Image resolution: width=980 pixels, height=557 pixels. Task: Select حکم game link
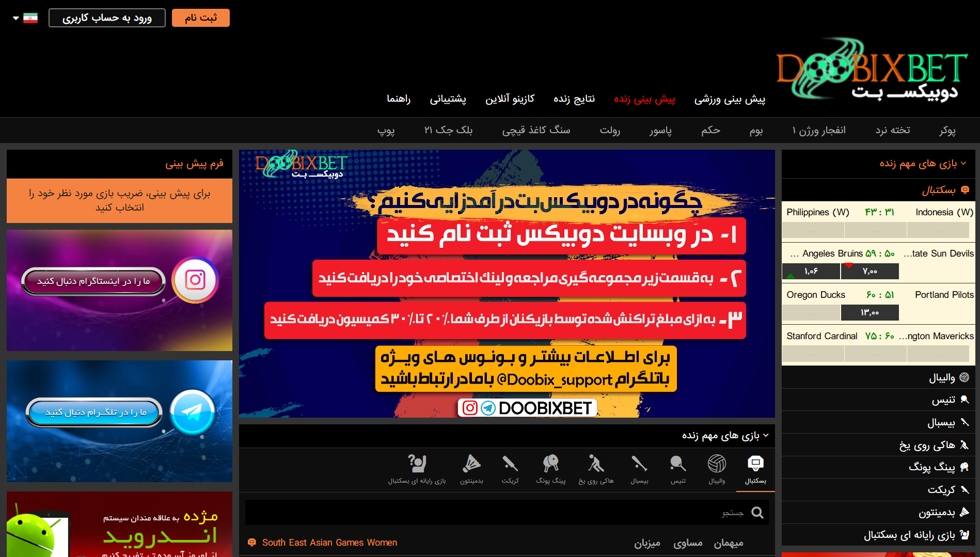pos(710,130)
